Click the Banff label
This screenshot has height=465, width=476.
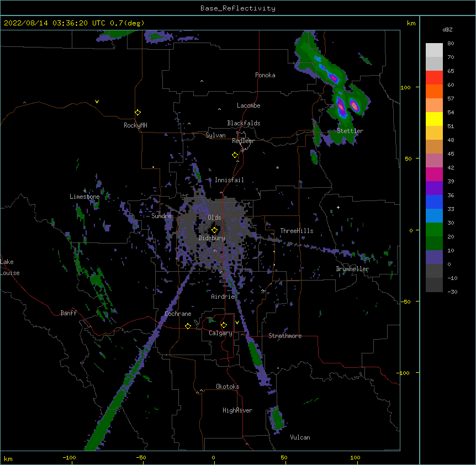coord(68,313)
